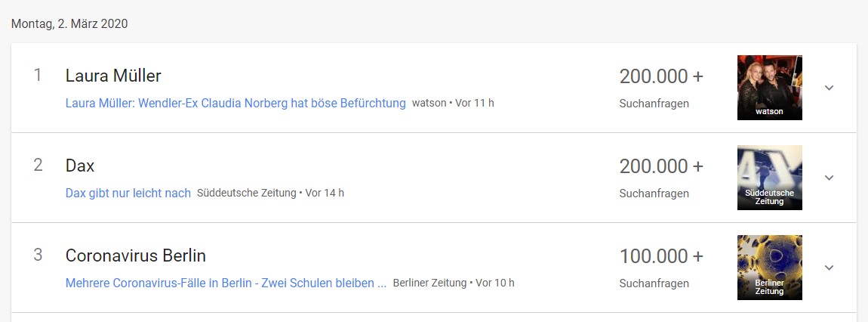868x322 pixels.
Task: Click rank number 1
Action: point(38,76)
